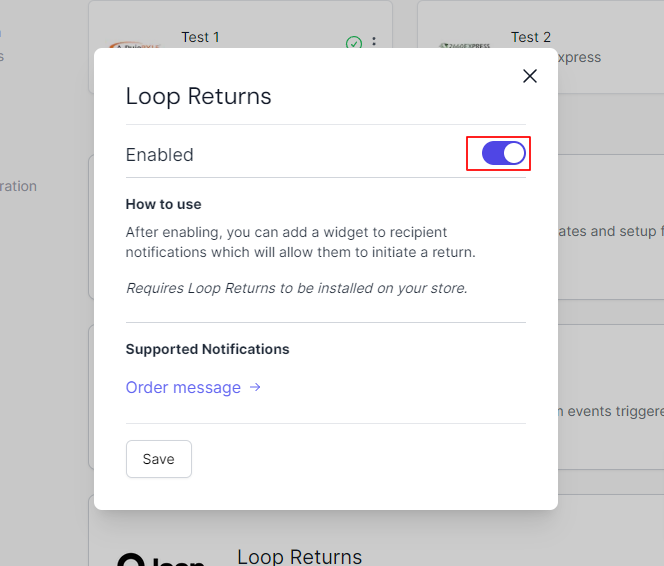Click the Supported Notifications heading
This screenshot has width=664, height=566.
[x=208, y=349]
